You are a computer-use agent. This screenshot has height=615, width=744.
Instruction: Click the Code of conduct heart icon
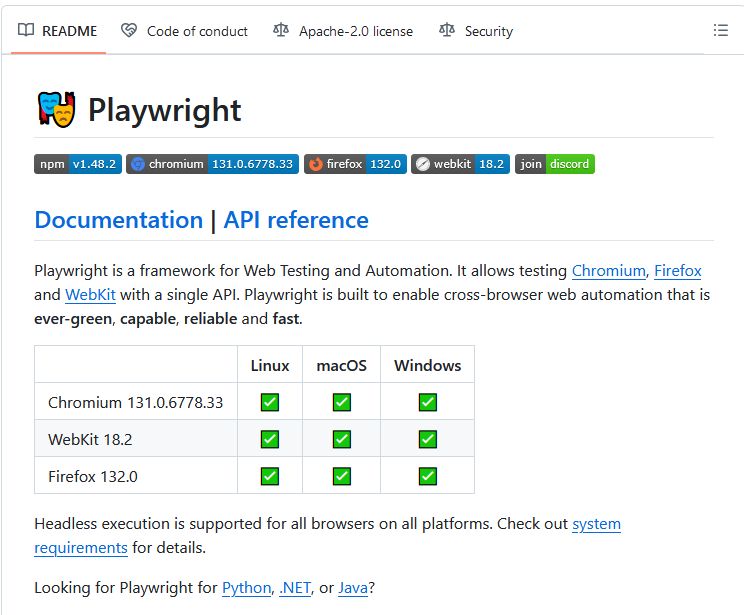(129, 30)
